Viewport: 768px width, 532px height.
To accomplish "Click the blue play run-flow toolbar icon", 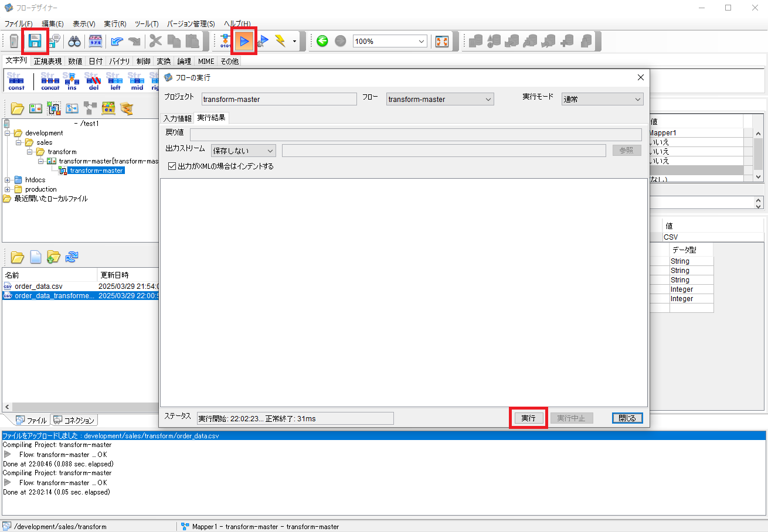I will click(244, 41).
